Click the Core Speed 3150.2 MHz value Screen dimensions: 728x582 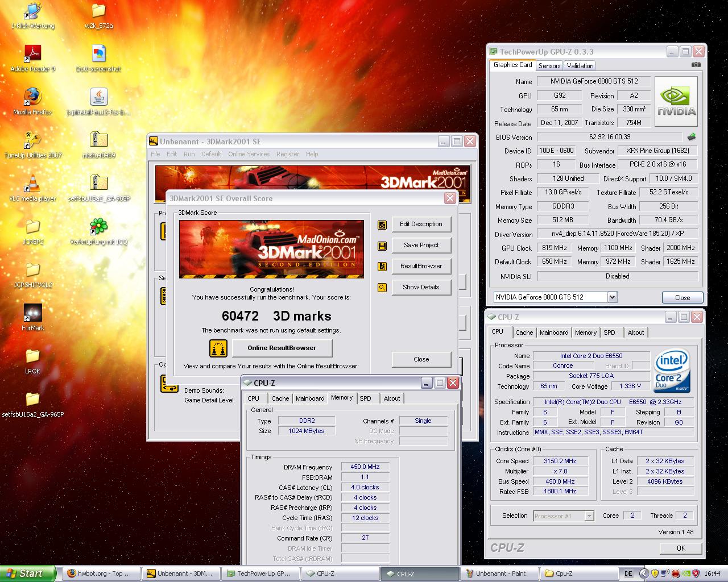click(561, 462)
